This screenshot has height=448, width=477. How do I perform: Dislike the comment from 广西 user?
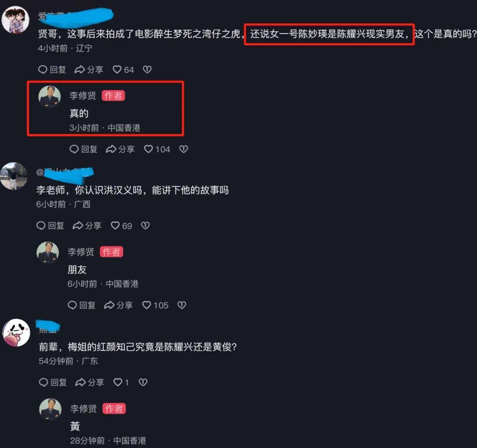145,226
